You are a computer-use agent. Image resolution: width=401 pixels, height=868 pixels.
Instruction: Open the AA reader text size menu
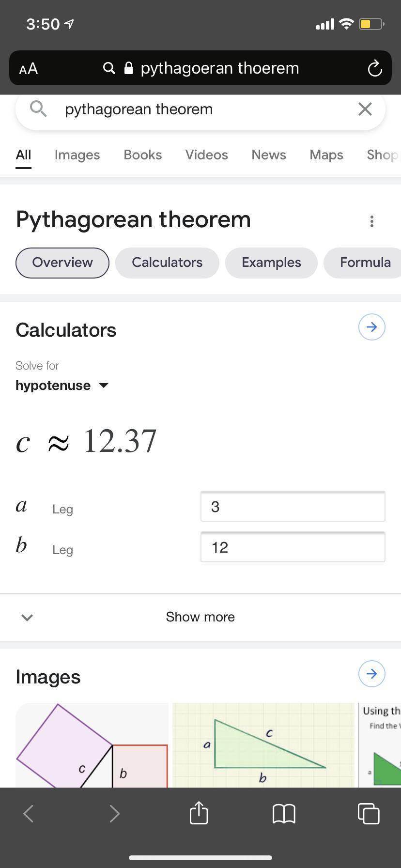pos(29,69)
